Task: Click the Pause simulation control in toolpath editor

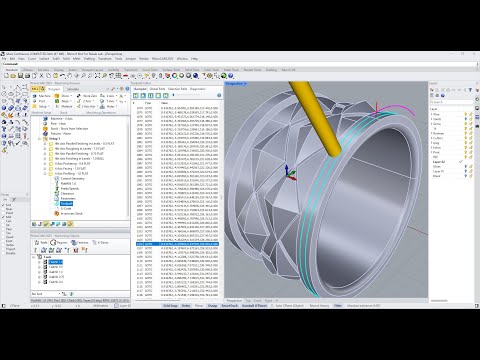Action: (151, 95)
